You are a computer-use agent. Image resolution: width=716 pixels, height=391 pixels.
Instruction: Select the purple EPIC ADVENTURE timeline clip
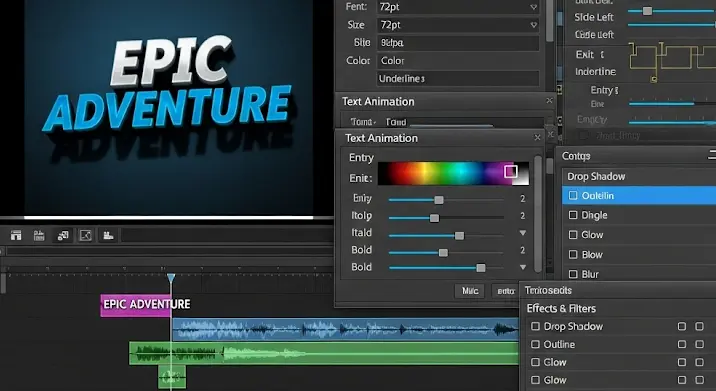pos(136,305)
